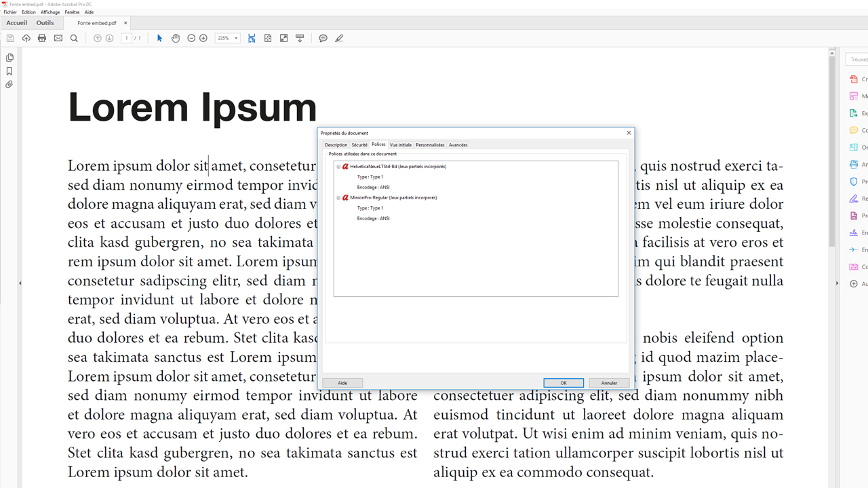The height and width of the screenshot is (488, 868).
Task: Click the shield Protect tool icon
Action: [x=854, y=182]
